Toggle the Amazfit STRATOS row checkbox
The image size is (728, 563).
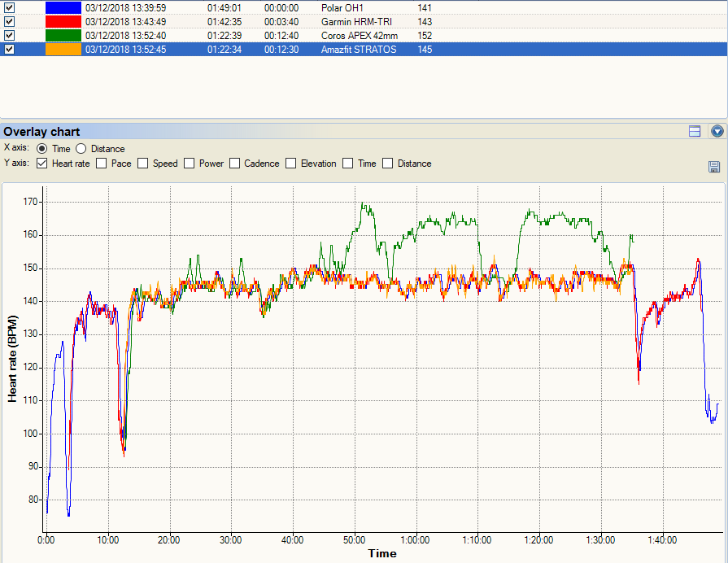(x=9, y=50)
